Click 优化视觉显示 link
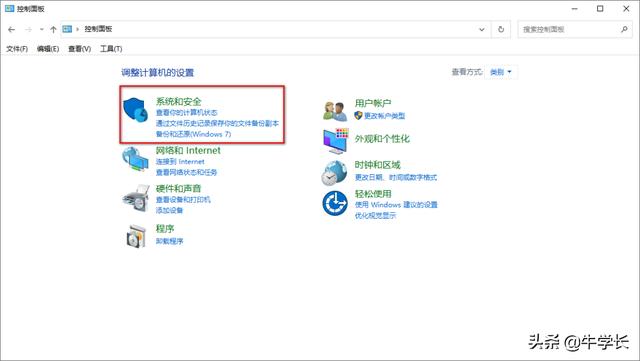The width and height of the screenshot is (640, 361). point(376,215)
